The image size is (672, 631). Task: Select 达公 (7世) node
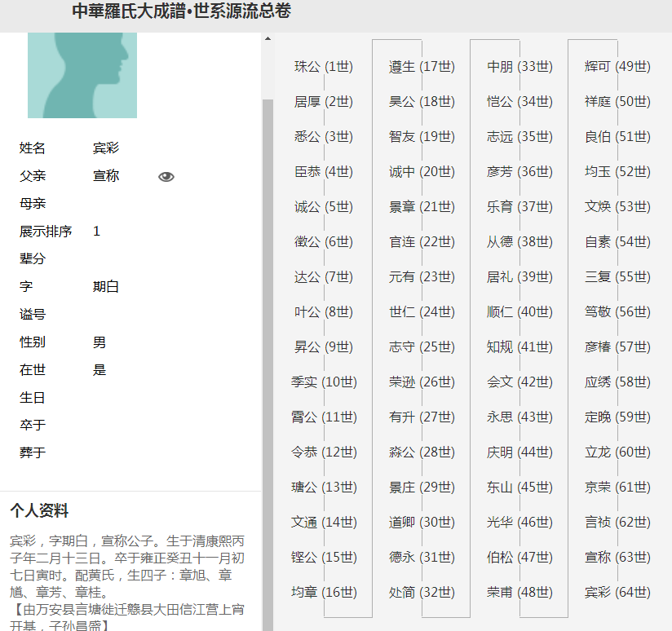[324, 277]
